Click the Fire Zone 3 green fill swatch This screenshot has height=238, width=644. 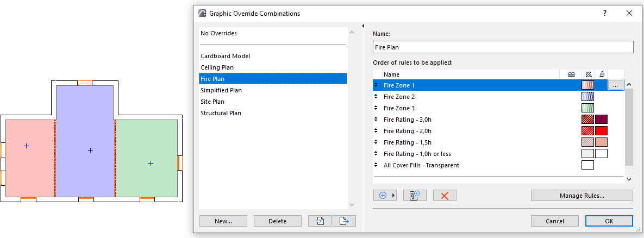[587, 108]
